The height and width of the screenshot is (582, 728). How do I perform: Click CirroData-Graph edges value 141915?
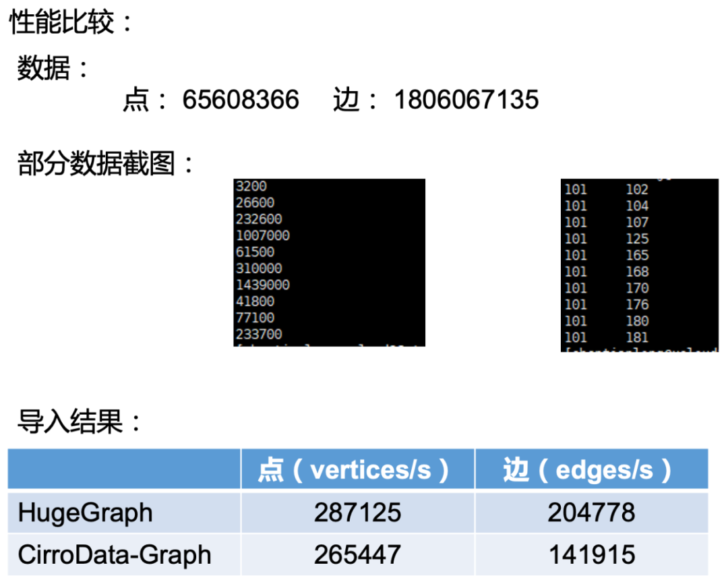[592, 554]
